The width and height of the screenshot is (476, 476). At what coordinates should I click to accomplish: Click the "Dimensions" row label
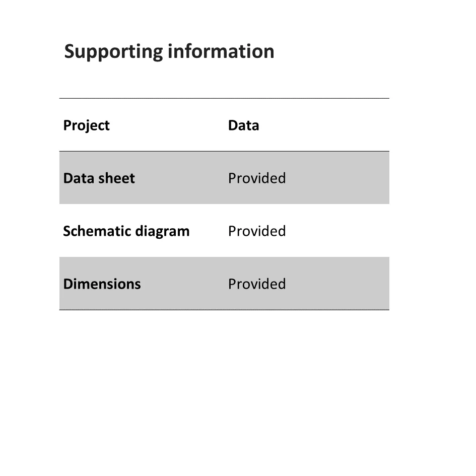102,284
